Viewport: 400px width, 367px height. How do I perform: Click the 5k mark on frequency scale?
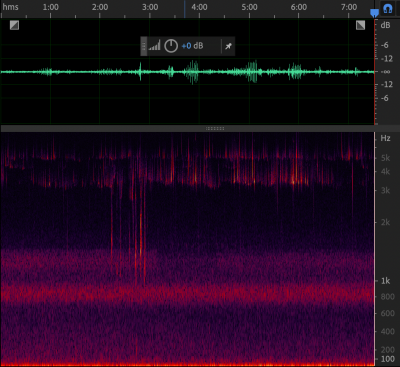(x=386, y=158)
